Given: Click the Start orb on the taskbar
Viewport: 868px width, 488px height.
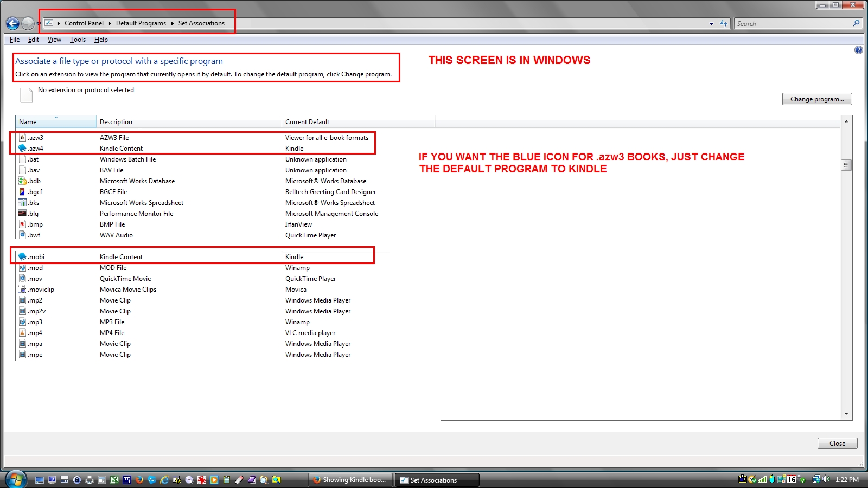Looking at the screenshot, I should coord(15,480).
